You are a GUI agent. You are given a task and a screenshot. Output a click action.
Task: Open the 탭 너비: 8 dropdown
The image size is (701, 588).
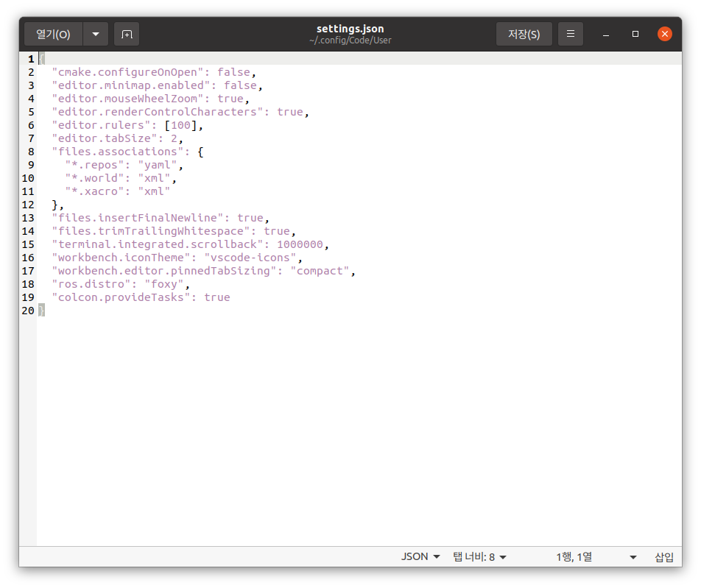(479, 556)
